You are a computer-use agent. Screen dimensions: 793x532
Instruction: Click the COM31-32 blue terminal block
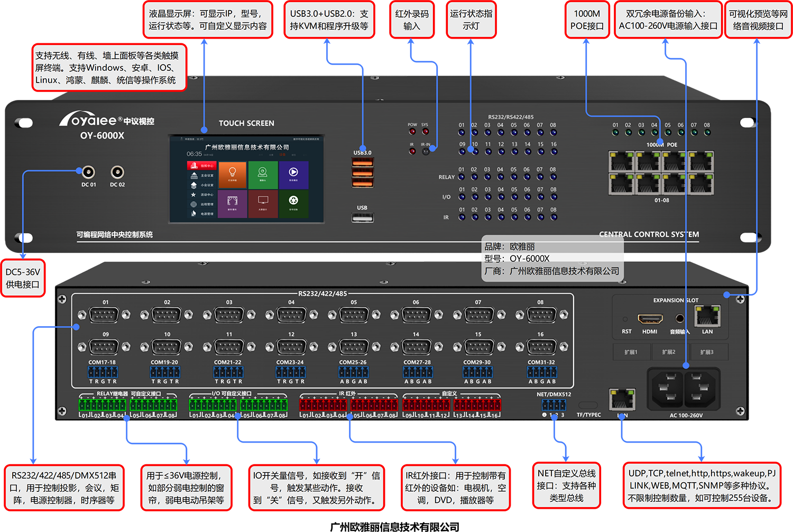point(541,372)
